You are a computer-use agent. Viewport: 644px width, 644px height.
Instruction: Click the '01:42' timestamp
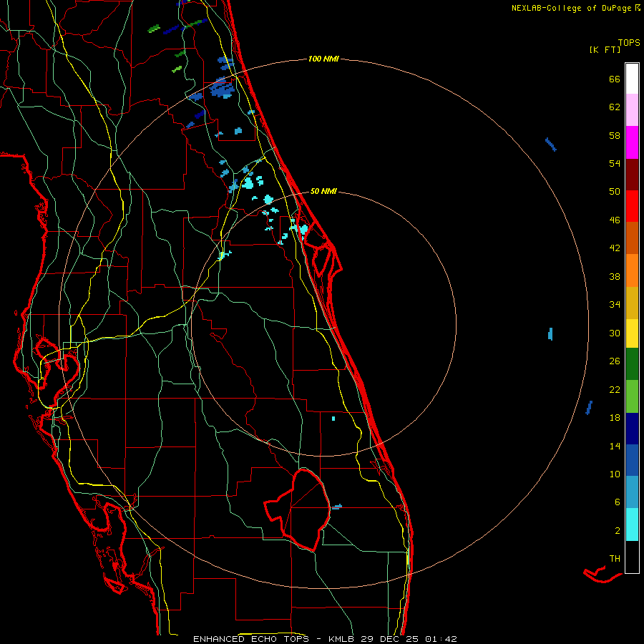[441, 639]
